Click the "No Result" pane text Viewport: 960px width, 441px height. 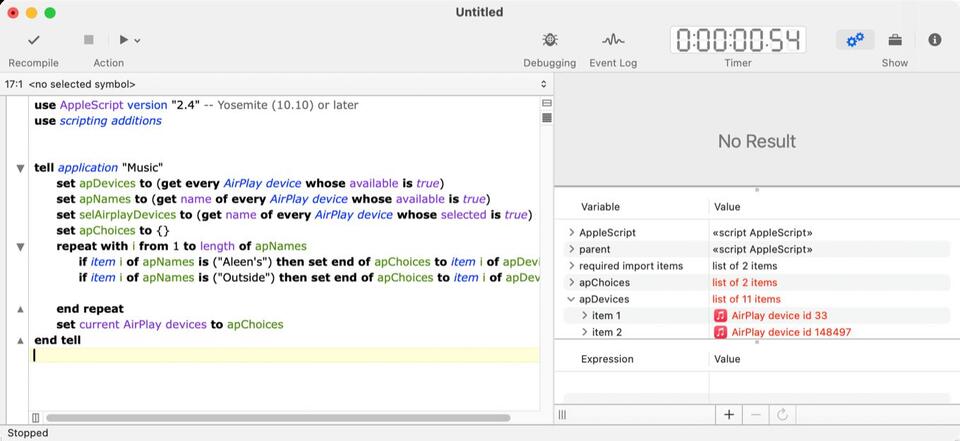(x=757, y=141)
